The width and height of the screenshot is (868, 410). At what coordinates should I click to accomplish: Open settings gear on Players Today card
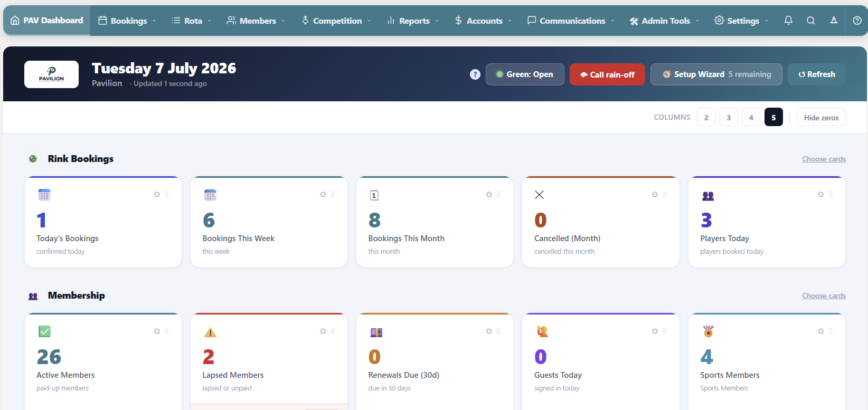(820, 195)
